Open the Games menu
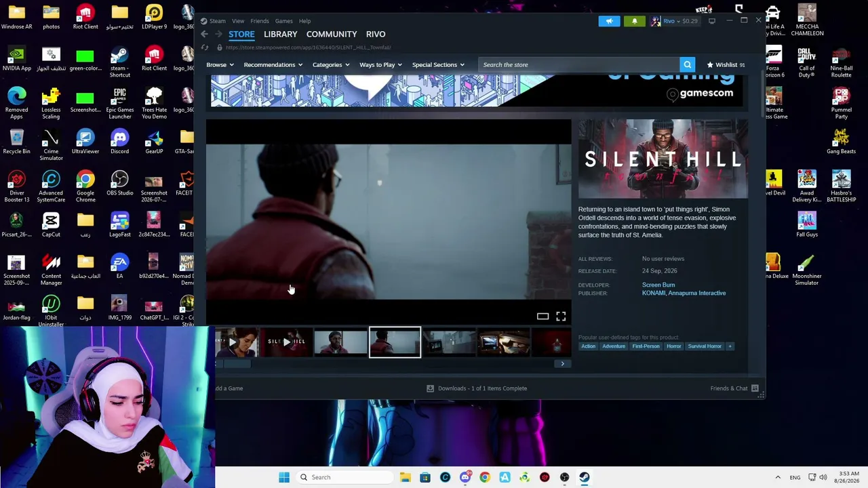Image resolution: width=868 pixels, height=488 pixels. click(x=284, y=21)
